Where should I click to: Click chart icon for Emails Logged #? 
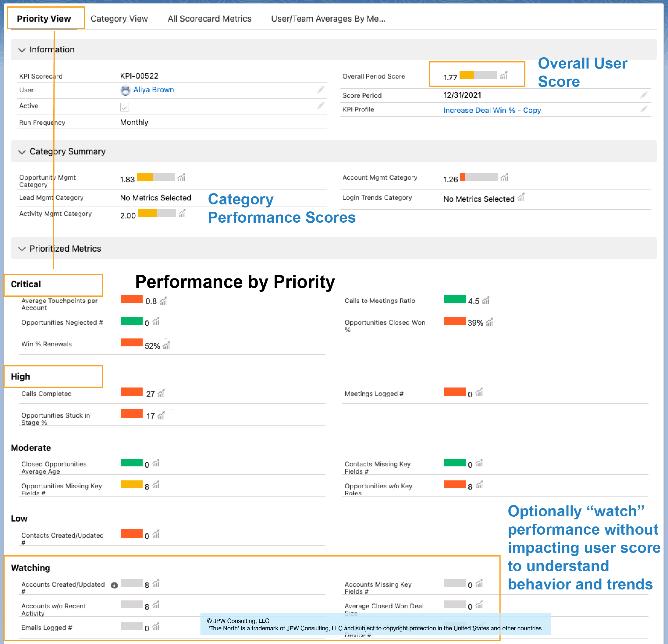click(156, 626)
